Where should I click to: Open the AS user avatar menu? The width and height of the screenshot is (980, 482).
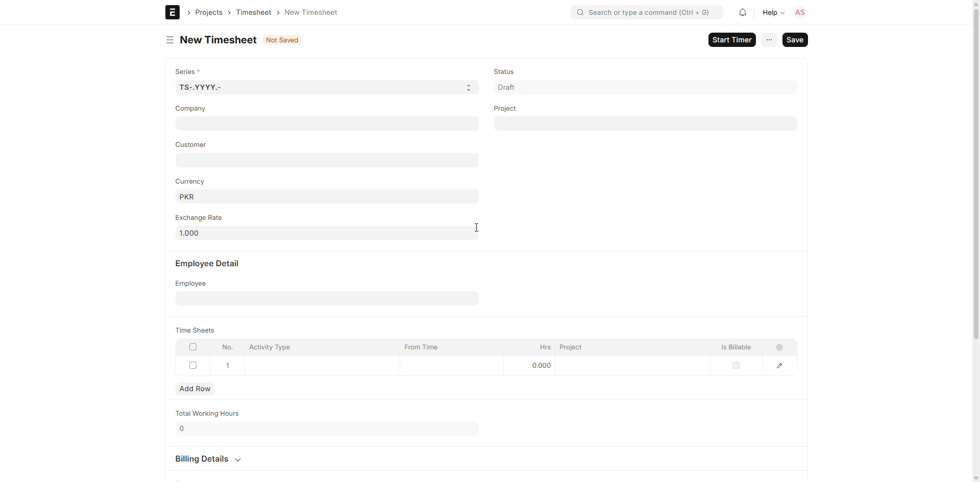coord(799,12)
